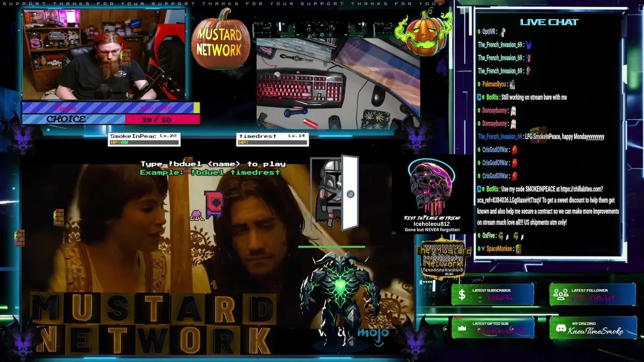Click 'Still working on stream bare with me' message
644x362 pixels.
534,98
